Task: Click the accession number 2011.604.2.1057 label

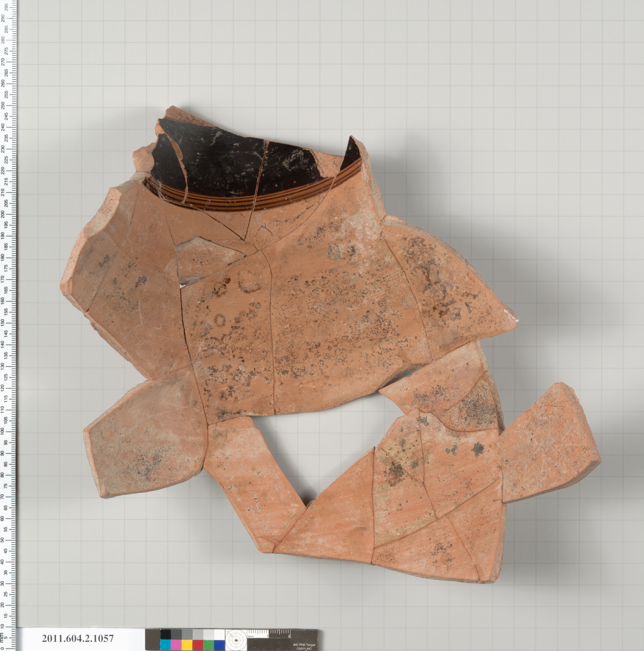Action: 78,639
